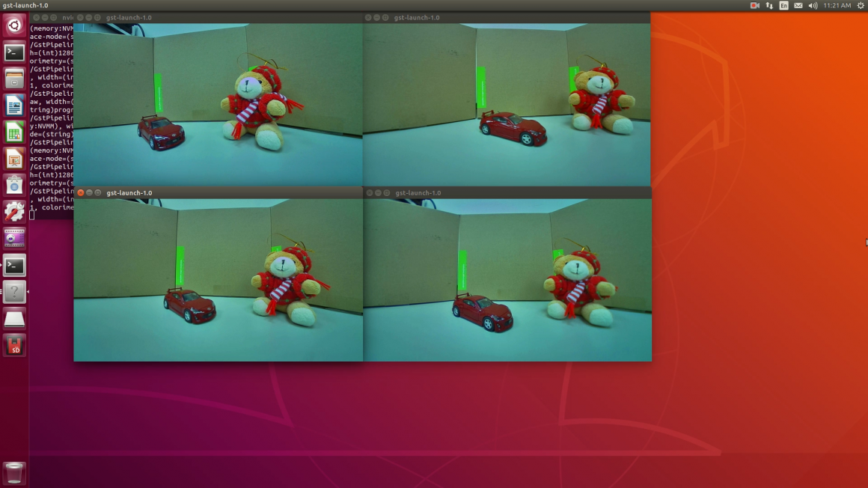Screen dimensions: 868x488
Task: Open the messaging envelope indicator menu
Action: point(798,5)
